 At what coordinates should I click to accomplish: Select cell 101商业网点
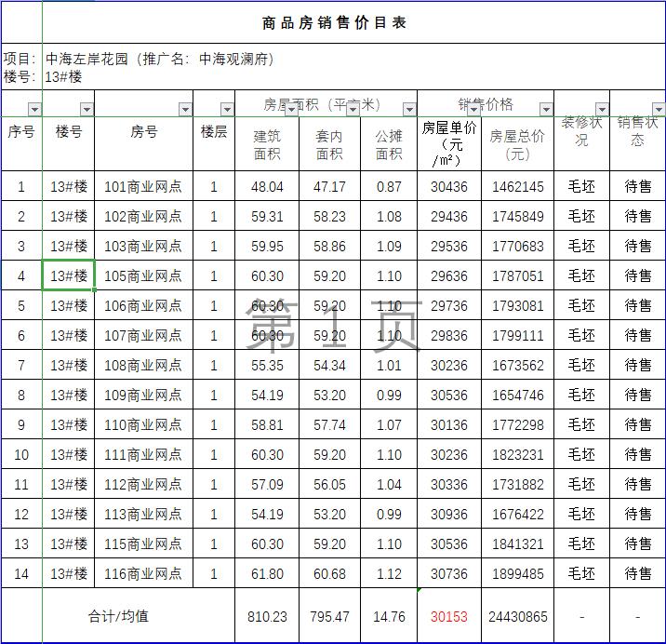coord(143,186)
